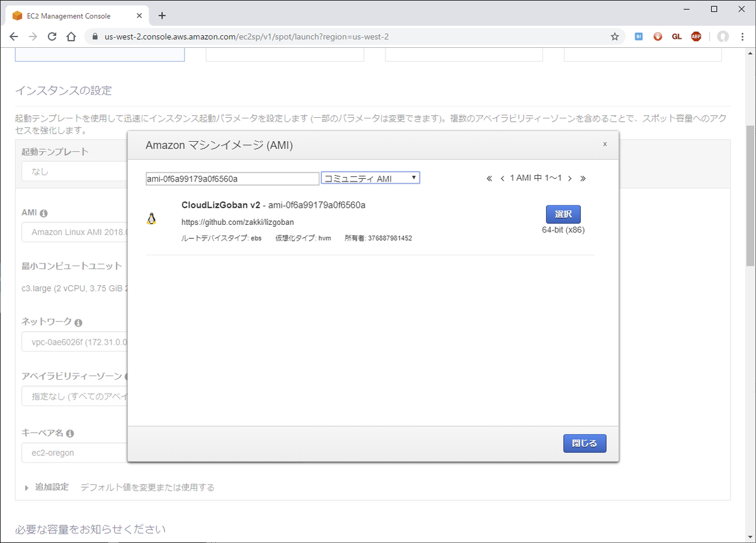Click the 選択 button for CloudLizGoban v2
This screenshot has width=756, height=543.
click(x=563, y=214)
